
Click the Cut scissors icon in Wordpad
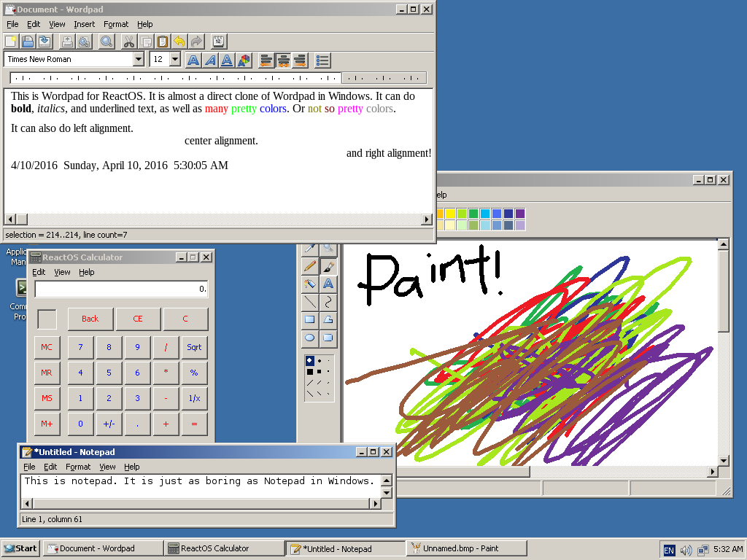(x=128, y=42)
